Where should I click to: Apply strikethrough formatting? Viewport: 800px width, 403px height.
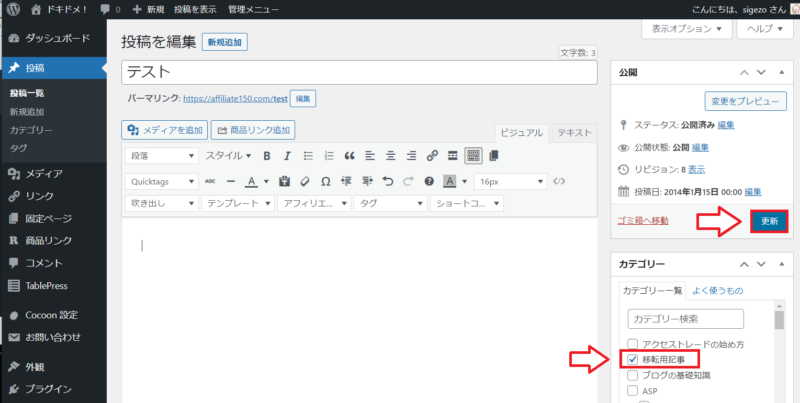pos(210,181)
